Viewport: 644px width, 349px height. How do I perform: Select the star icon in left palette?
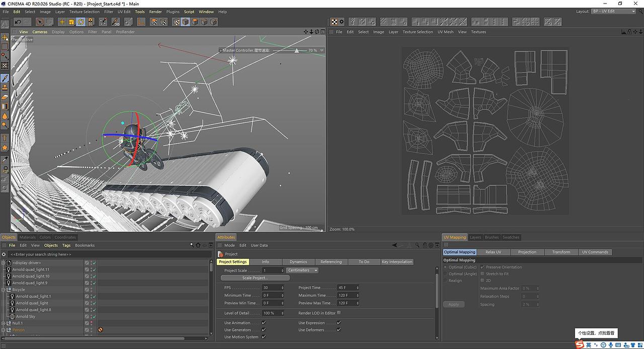coord(5,148)
